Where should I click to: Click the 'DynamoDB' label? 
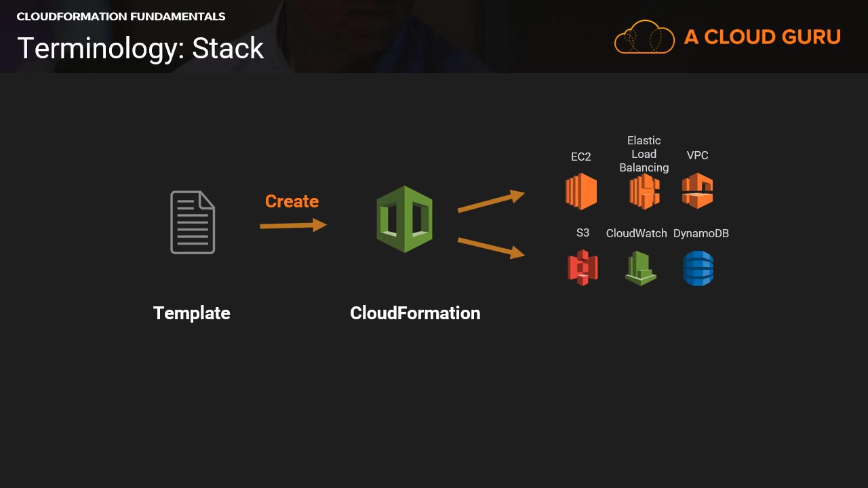click(701, 233)
